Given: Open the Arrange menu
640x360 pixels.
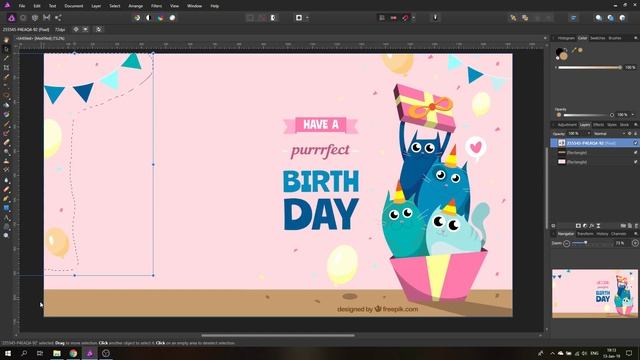Looking at the screenshot, I should pyautogui.click(x=136, y=6).
